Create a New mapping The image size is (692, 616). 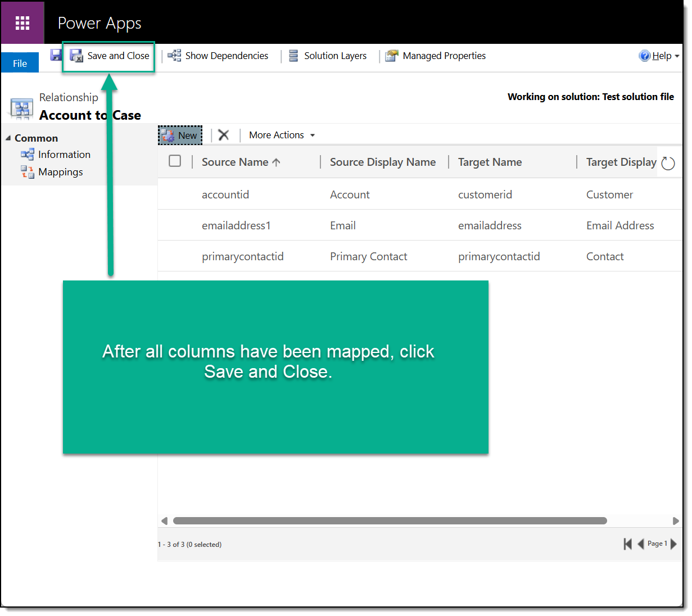[180, 135]
